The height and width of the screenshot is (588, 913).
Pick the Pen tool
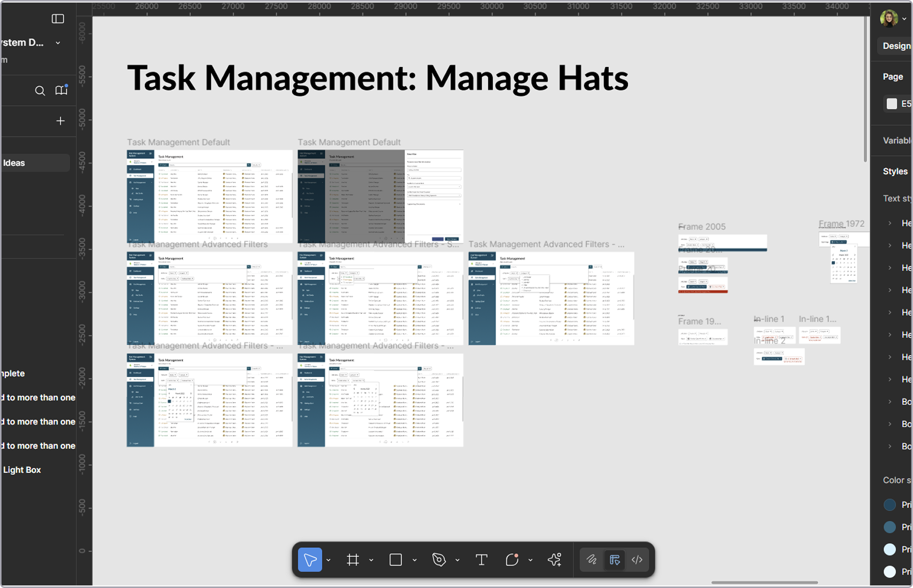(x=438, y=560)
